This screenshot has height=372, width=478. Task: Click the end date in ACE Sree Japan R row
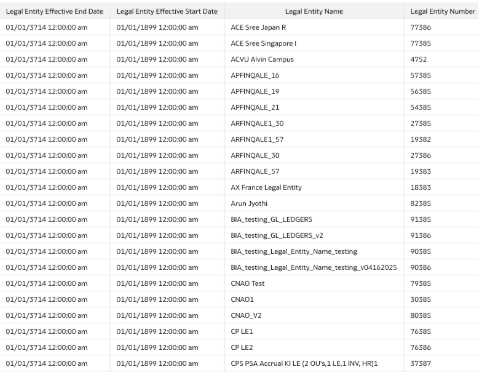tap(46, 27)
